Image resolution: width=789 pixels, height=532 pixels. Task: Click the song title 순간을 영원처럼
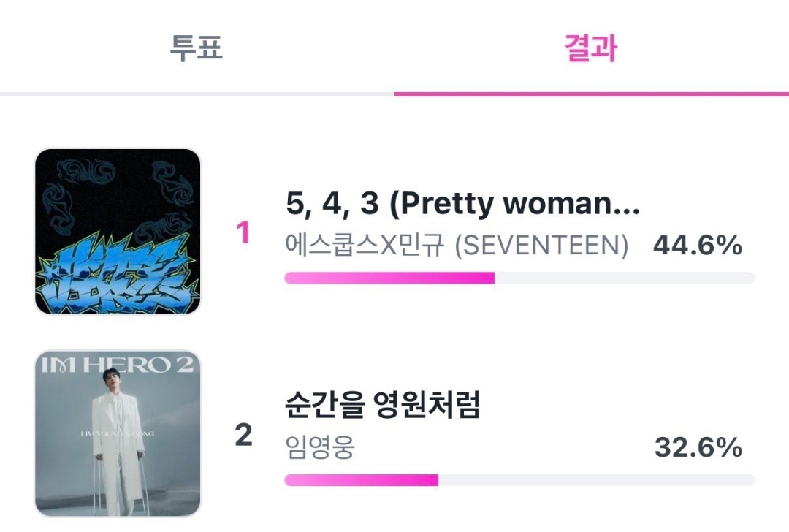pyautogui.click(x=383, y=405)
